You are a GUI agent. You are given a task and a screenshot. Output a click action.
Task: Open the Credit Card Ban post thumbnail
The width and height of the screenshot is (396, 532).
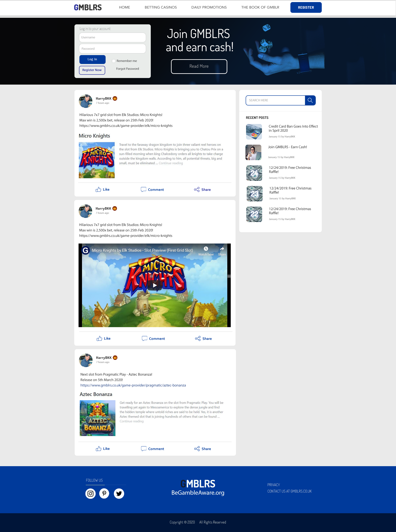pyautogui.click(x=254, y=132)
